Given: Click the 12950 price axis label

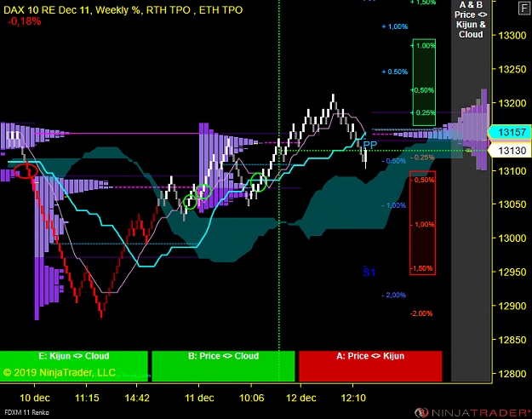Looking at the screenshot, I should [x=512, y=272].
